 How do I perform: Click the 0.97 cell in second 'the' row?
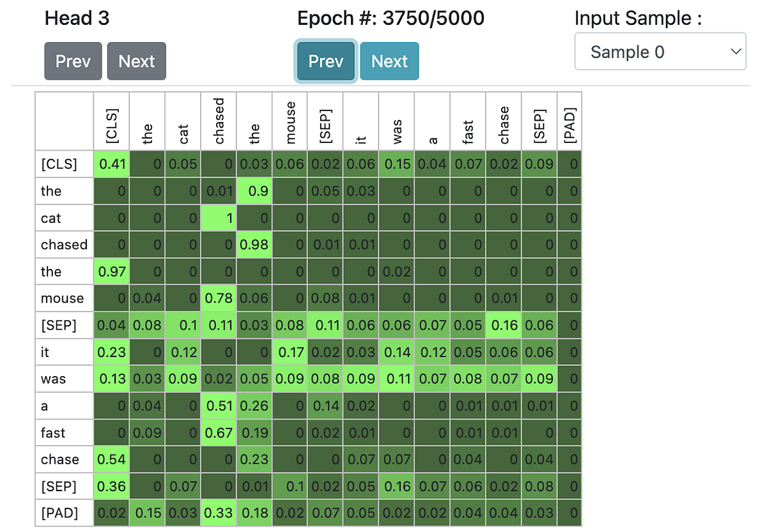point(112,271)
